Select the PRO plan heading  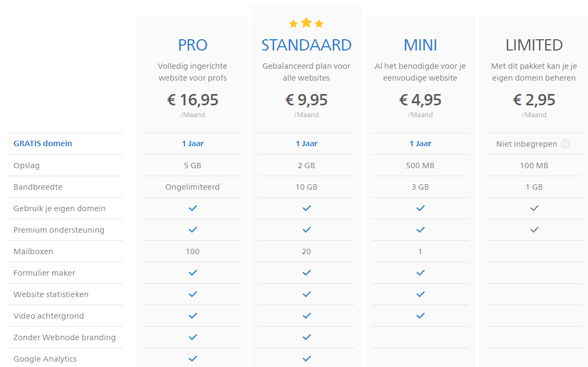pyautogui.click(x=193, y=45)
